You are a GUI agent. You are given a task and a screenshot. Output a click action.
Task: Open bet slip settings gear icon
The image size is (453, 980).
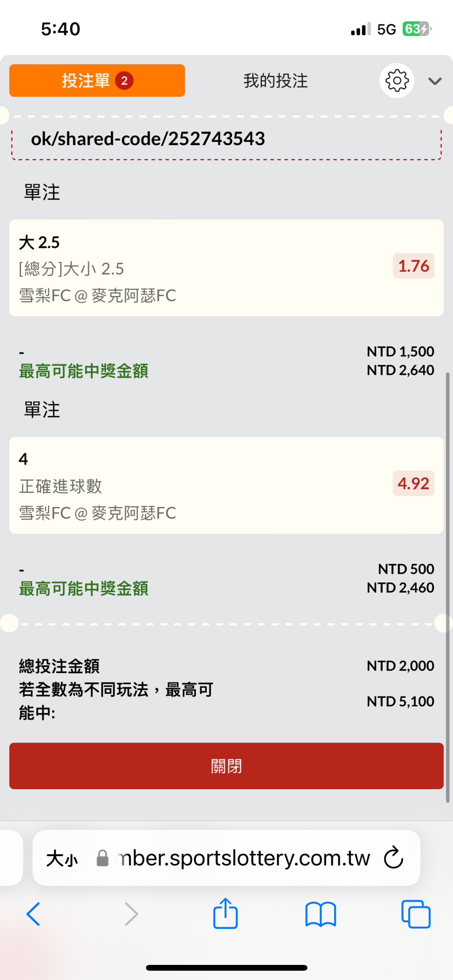tap(396, 81)
